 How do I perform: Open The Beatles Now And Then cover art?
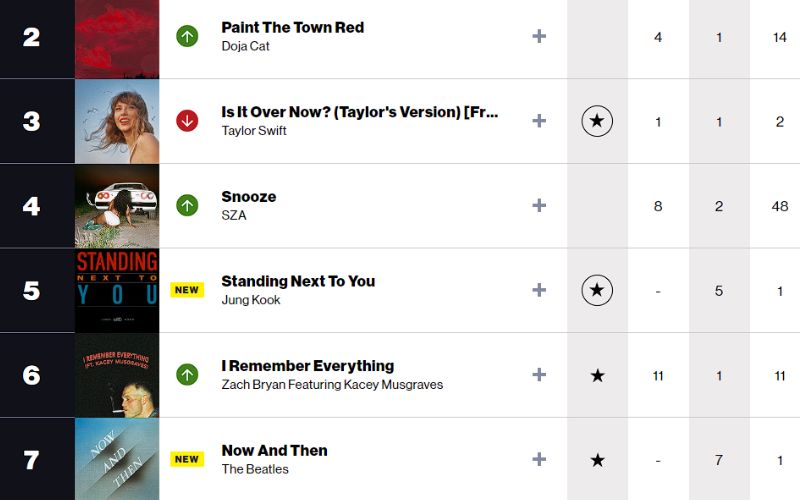(117, 459)
